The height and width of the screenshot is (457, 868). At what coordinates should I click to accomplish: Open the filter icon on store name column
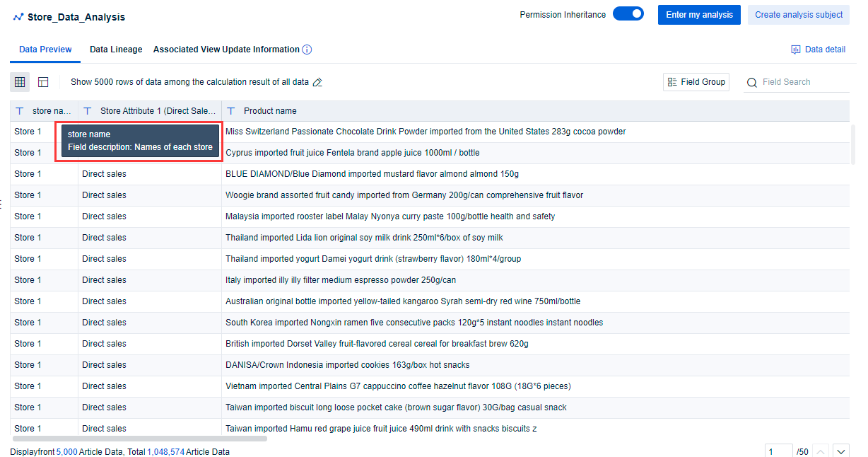pyautogui.click(x=19, y=110)
